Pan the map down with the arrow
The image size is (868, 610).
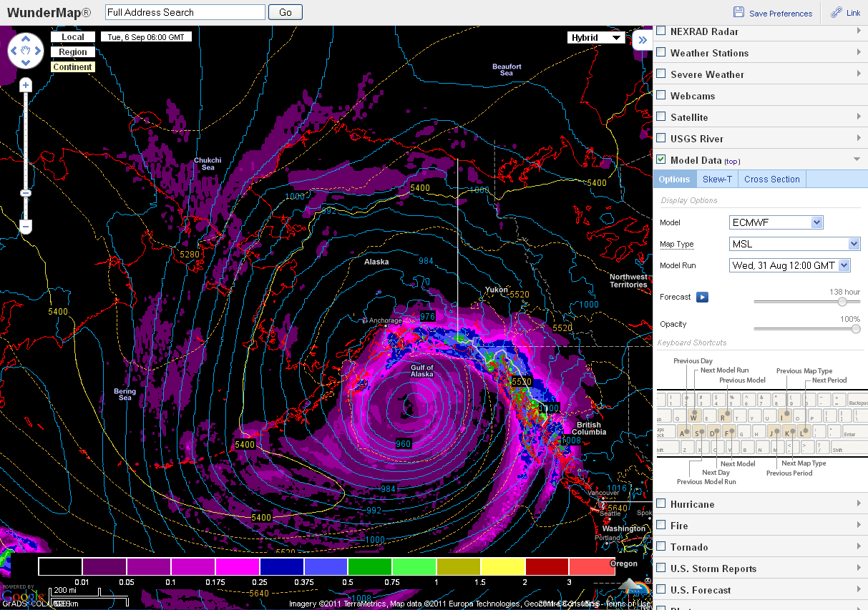tap(26, 63)
